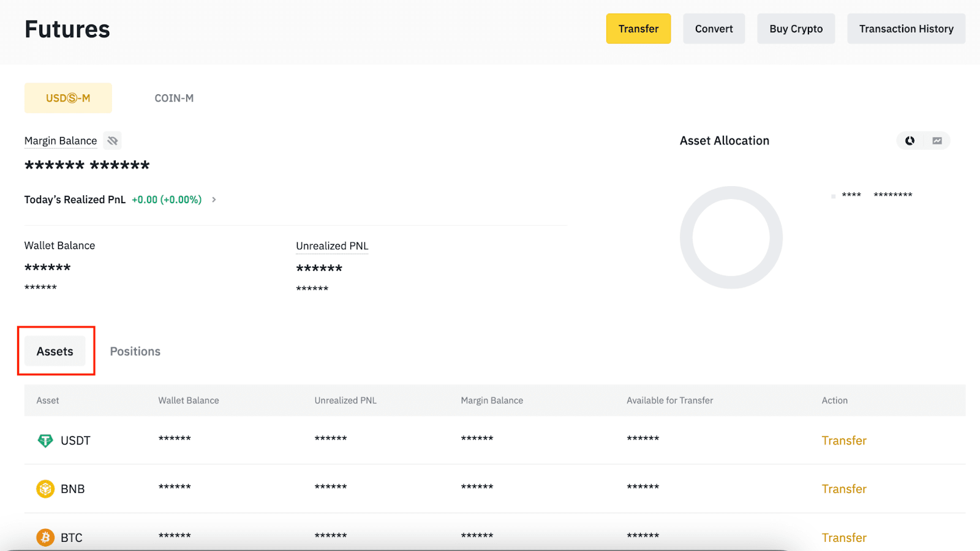Click the Action column header

point(834,400)
